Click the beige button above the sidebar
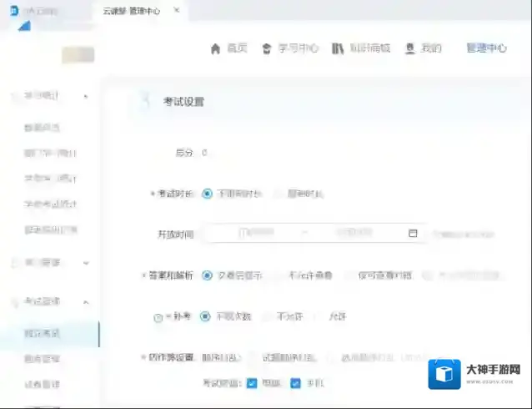 (x=78, y=55)
